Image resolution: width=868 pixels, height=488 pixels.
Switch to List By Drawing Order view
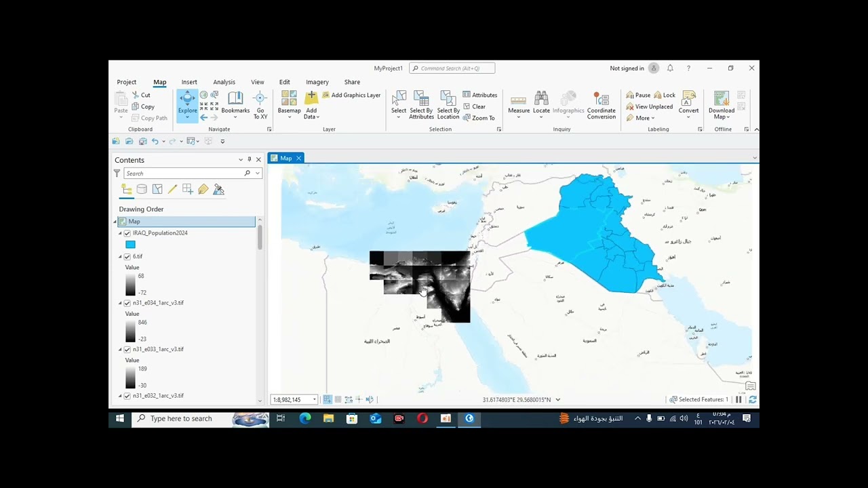127,190
